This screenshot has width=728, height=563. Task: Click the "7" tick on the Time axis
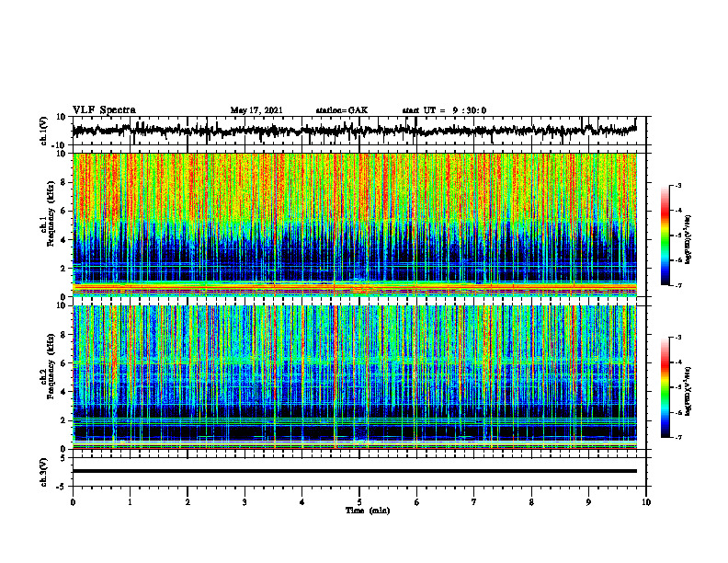click(474, 502)
